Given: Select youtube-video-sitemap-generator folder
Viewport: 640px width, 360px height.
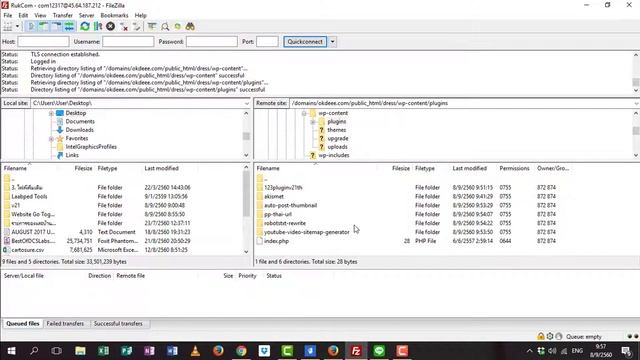Looking at the screenshot, I should click(x=307, y=232).
